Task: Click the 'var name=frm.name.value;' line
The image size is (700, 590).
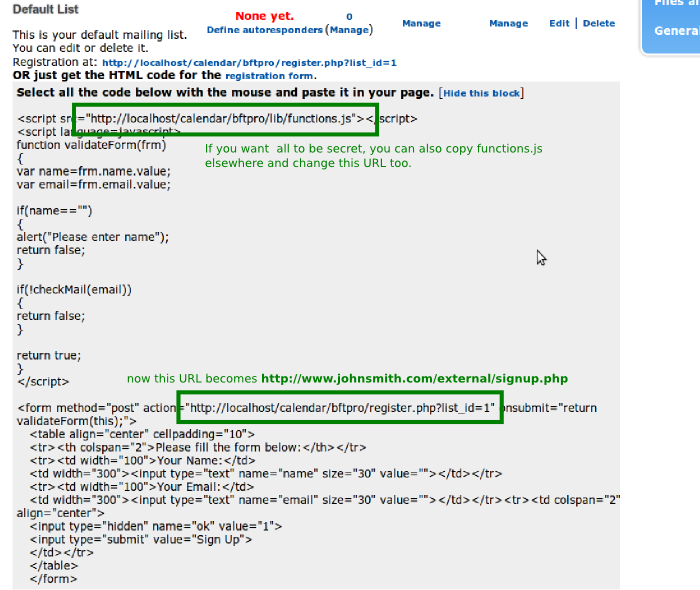Action: (x=93, y=171)
